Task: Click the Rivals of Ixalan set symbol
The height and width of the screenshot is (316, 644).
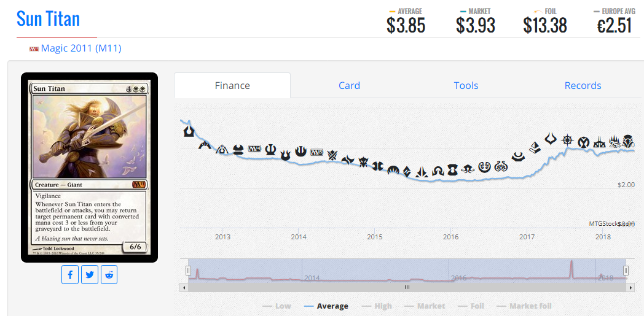Action: 599,142
